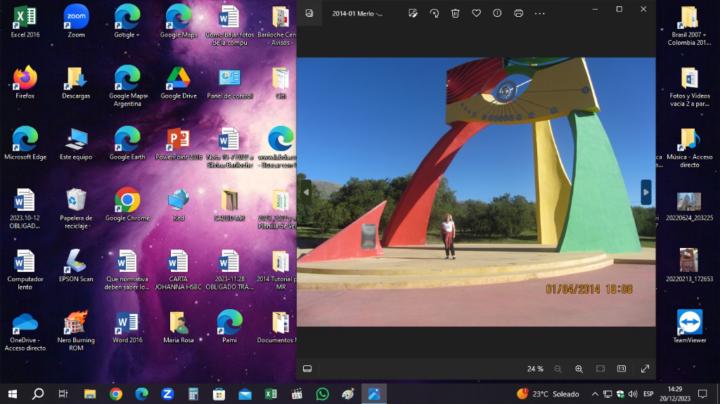Click the ESP language indicator in taskbar
The width and height of the screenshot is (720, 404).
point(648,394)
